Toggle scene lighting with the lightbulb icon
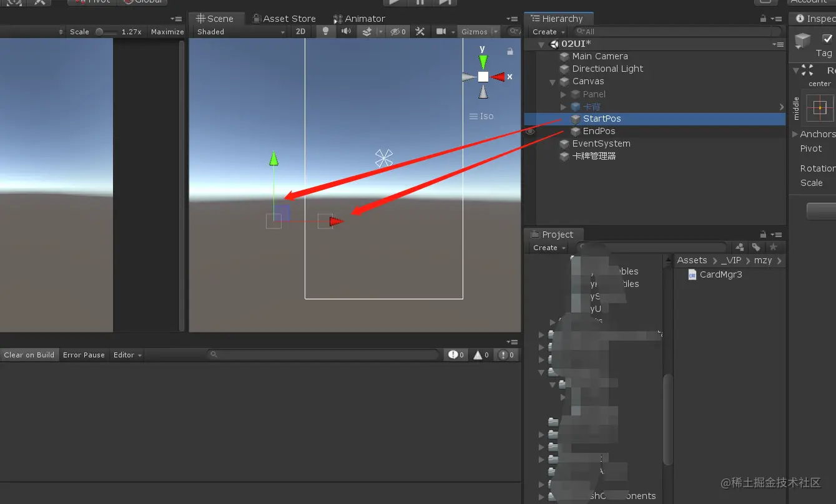This screenshot has height=504, width=836. [325, 32]
